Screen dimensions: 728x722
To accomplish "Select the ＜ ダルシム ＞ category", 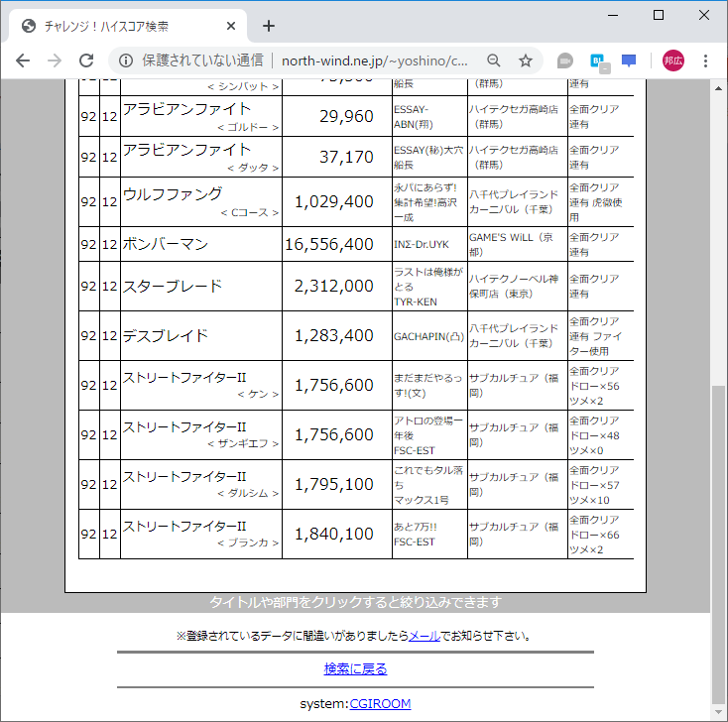I will [248, 493].
